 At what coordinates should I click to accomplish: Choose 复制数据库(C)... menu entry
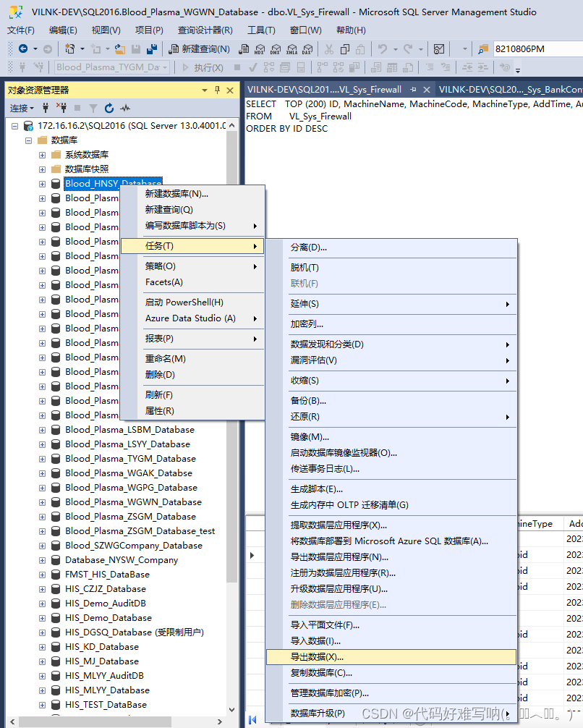[x=391, y=673]
